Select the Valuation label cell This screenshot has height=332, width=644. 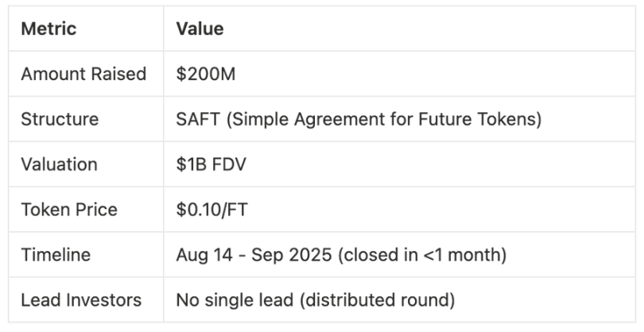click(59, 164)
